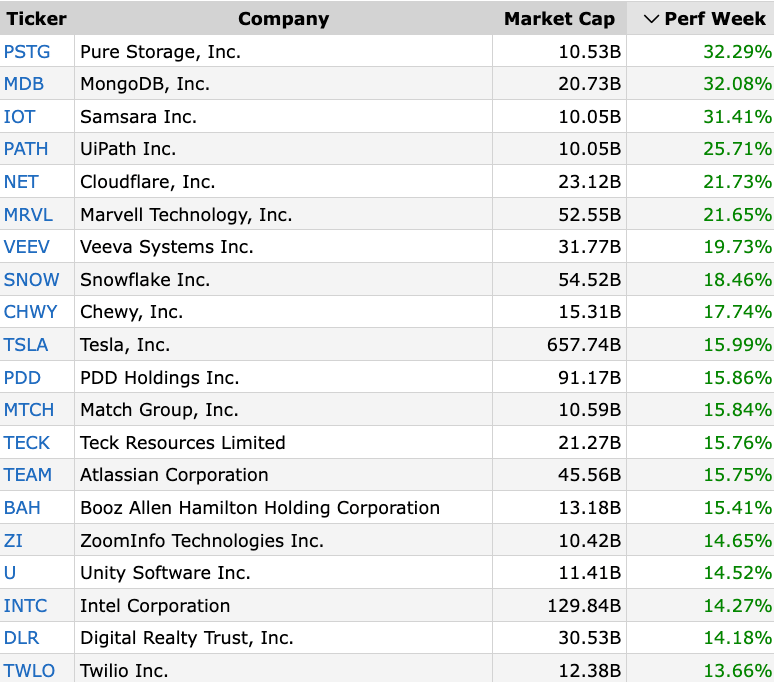Viewport: 774px width, 682px height.
Task: Open the MRVL ticker link
Action: (28, 215)
